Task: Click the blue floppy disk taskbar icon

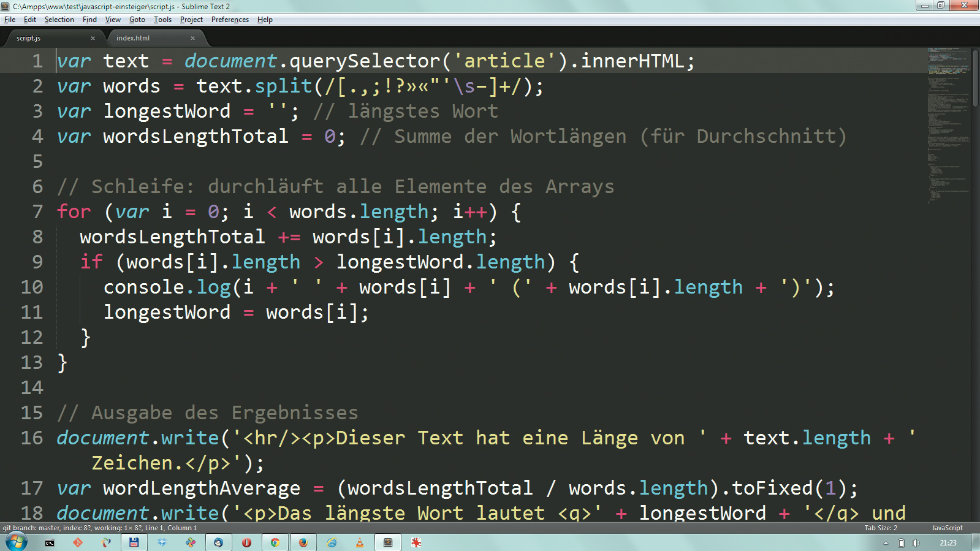Action: (x=134, y=542)
